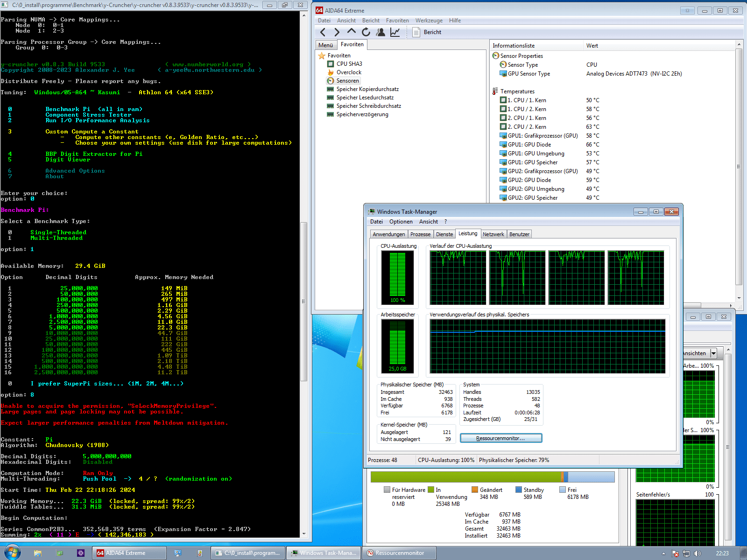Show hidden tray icons arrow
Screen dimensions: 747x560
663,553
